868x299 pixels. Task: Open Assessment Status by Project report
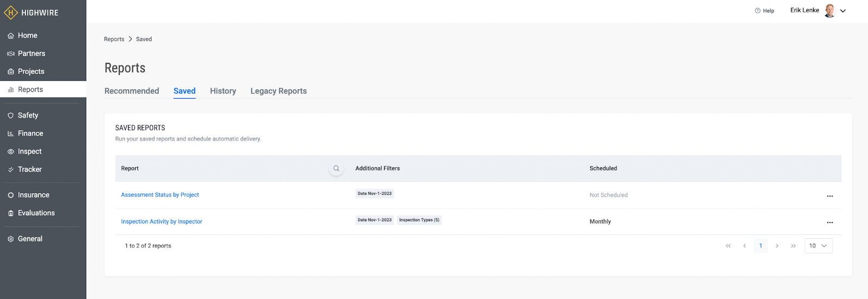160,195
